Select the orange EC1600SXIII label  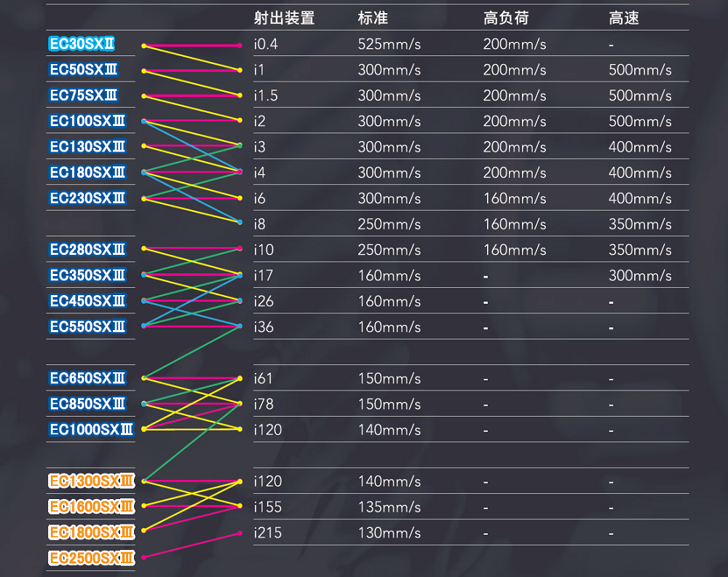pyautogui.click(x=92, y=506)
